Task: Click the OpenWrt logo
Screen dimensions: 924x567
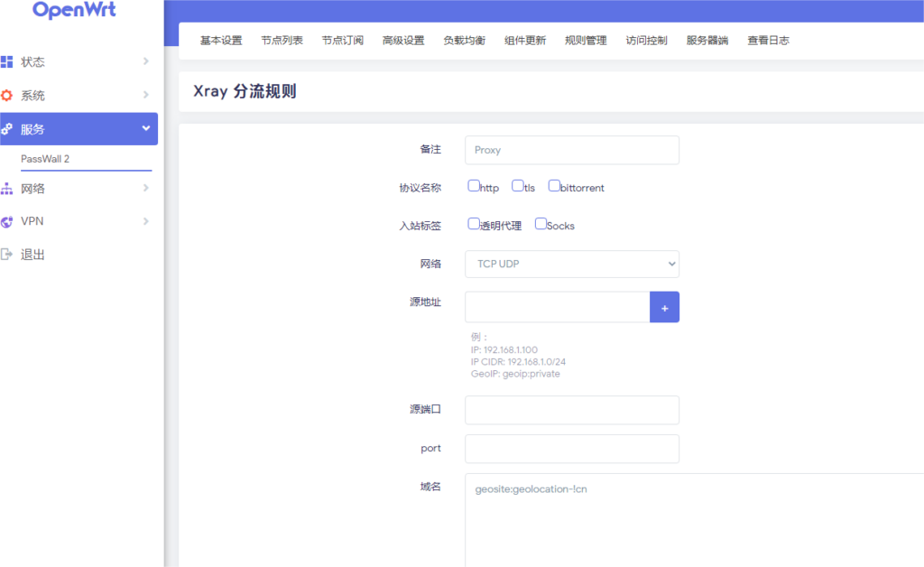Action: pos(74,11)
